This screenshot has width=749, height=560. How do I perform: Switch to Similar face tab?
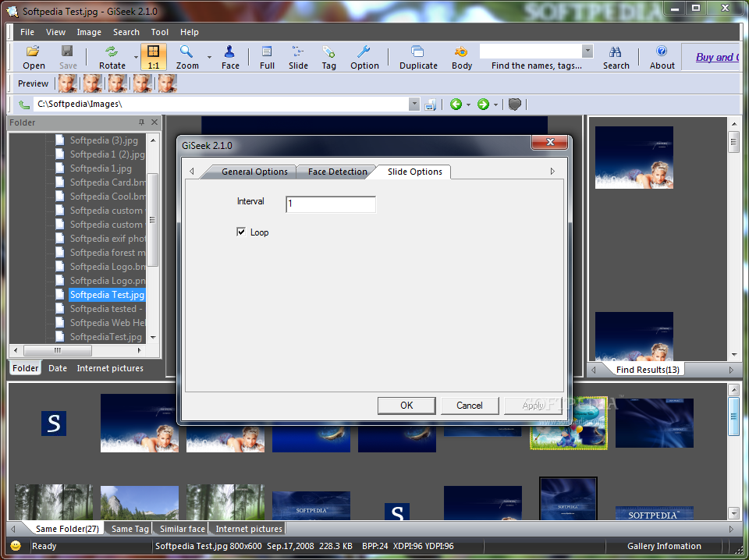point(182,529)
